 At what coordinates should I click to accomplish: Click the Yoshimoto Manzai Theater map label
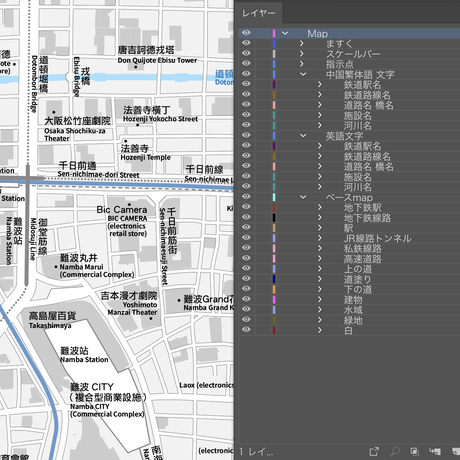(132, 309)
